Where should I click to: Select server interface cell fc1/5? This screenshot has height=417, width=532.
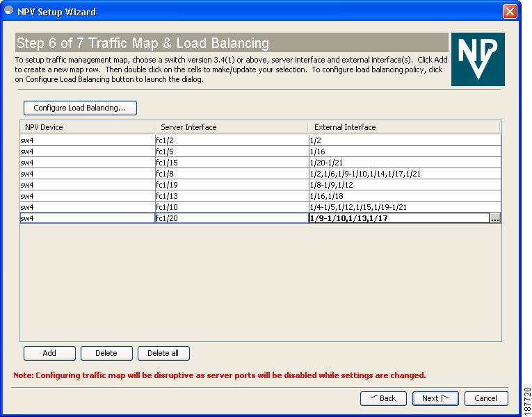pyautogui.click(x=232, y=152)
